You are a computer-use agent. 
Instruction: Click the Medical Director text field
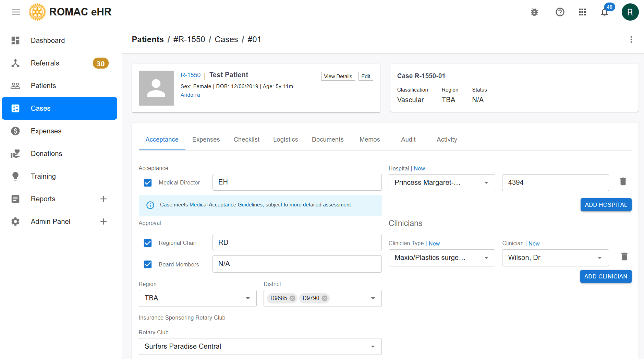(x=297, y=182)
